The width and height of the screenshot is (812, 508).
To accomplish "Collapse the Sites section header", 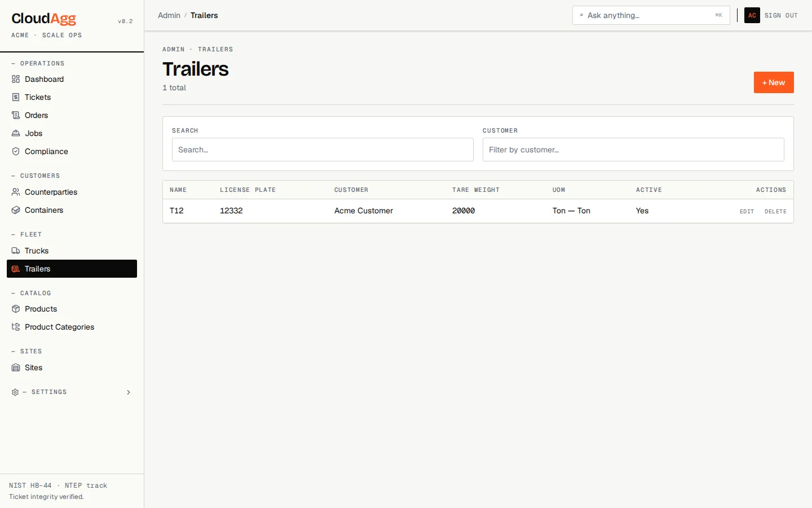I will pyautogui.click(x=27, y=351).
